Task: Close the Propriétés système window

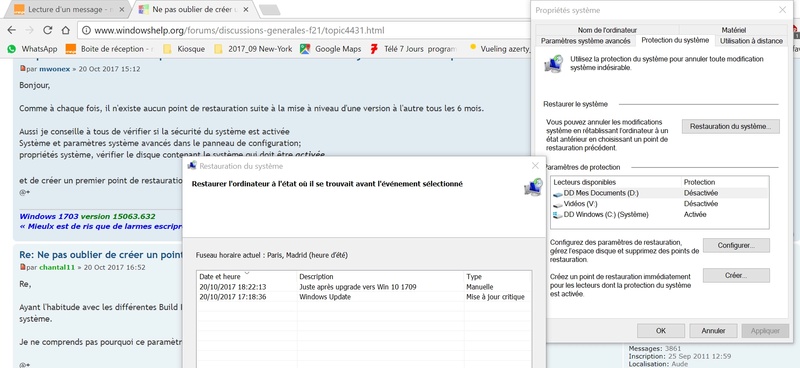Action: pos(783,10)
